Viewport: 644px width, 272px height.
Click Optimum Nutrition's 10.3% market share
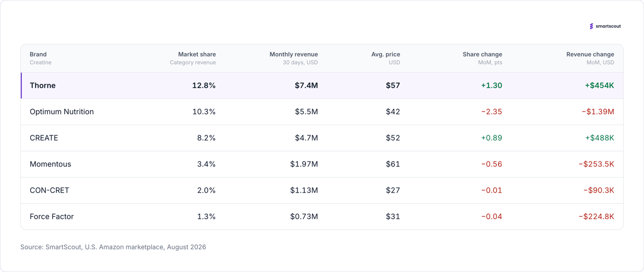(204, 112)
